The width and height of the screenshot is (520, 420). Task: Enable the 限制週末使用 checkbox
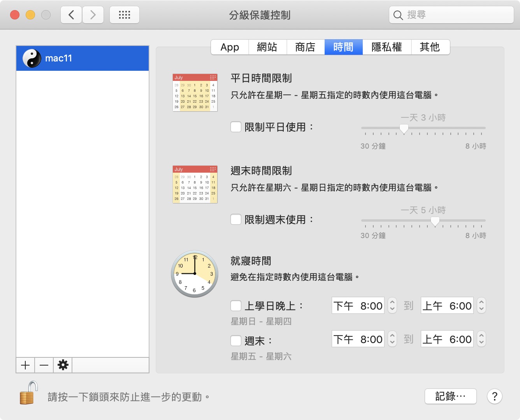pos(236,220)
